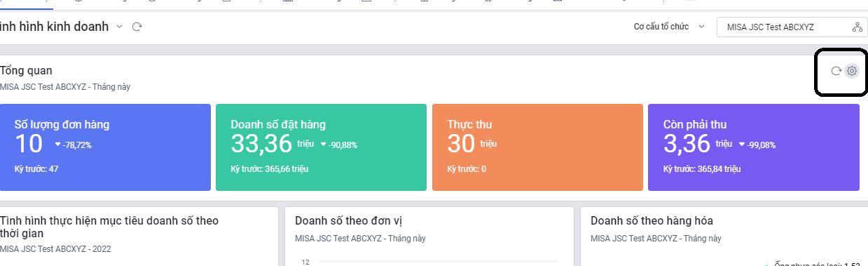Open the purple Còn phải thu card
The width and height of the screenshot is (868, 266).
click(754, 147)
